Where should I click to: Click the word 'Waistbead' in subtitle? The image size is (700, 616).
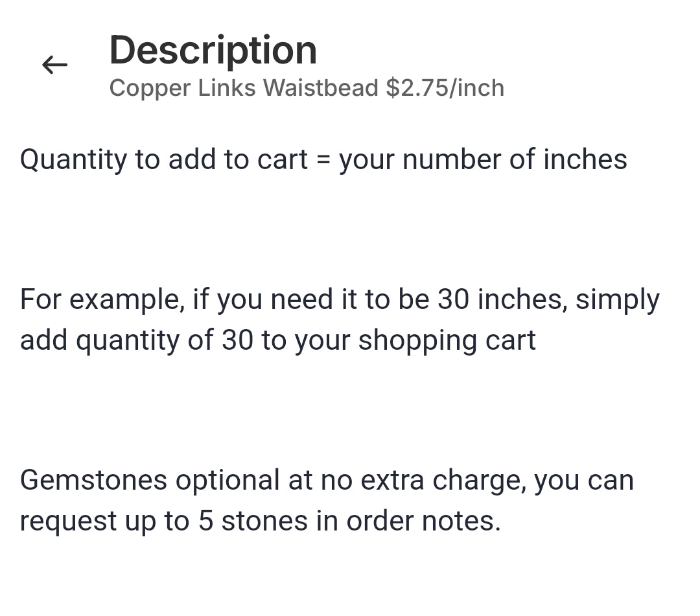click(321, 87)
